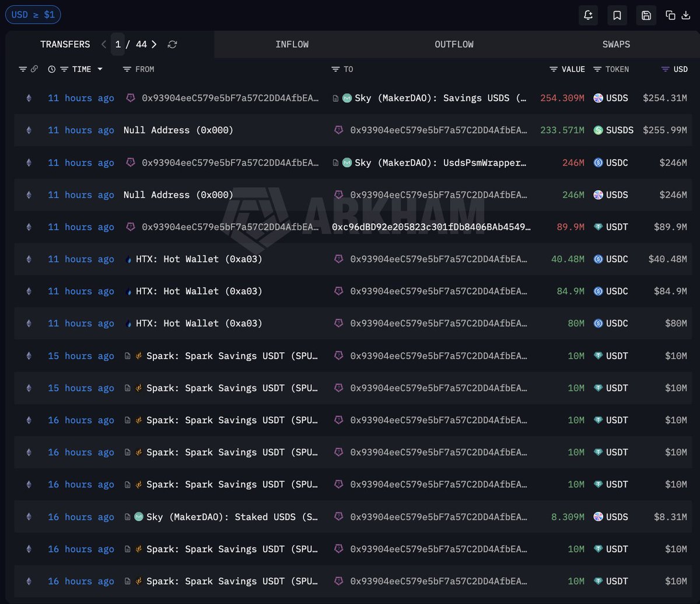The height and width of the screenshot is (604, 700).
Task: Click the recipient address in the 8.309M USDS row
Action: pyautogui.click(x=439, y=517)
